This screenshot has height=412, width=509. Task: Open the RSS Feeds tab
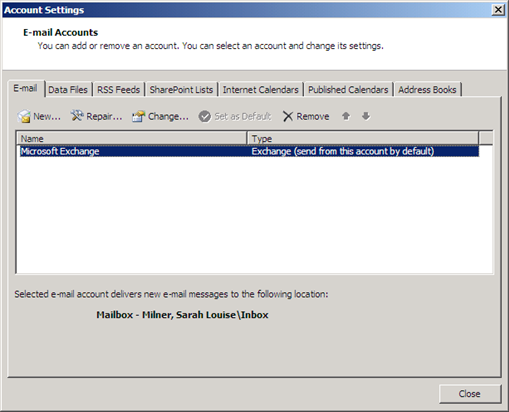click(118, 90)
